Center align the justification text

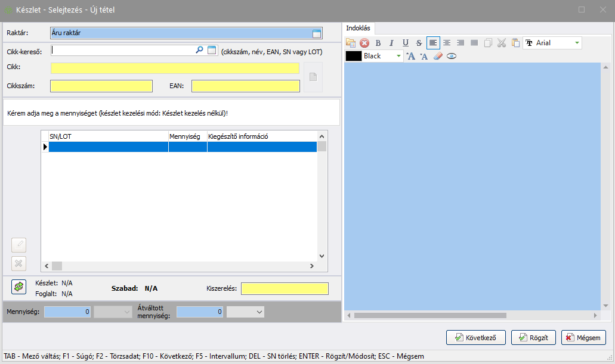447,43
